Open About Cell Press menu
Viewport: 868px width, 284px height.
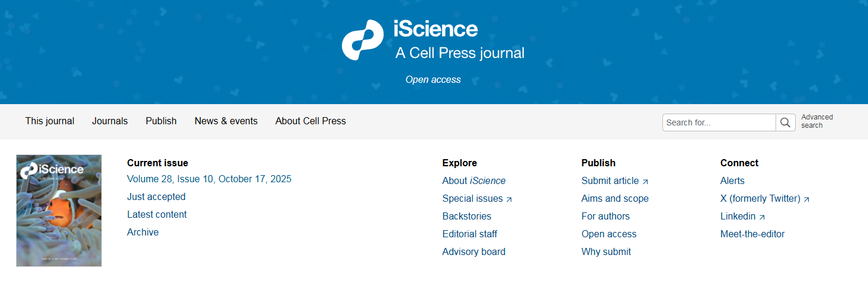tap(310, 121)
